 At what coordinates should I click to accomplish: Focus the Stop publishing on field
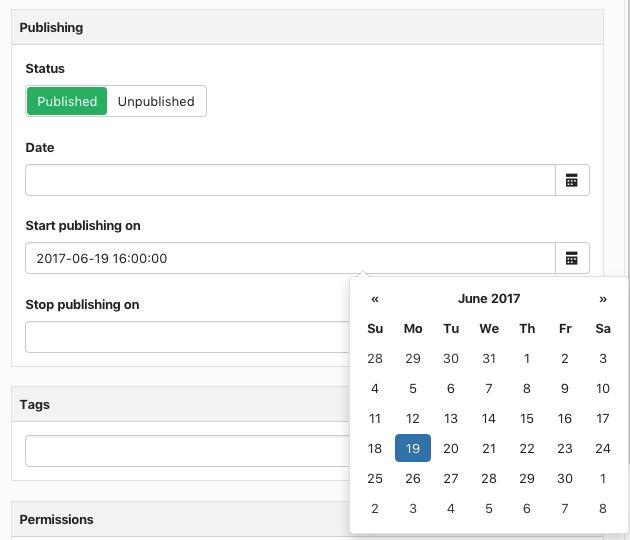coord(187,337)
